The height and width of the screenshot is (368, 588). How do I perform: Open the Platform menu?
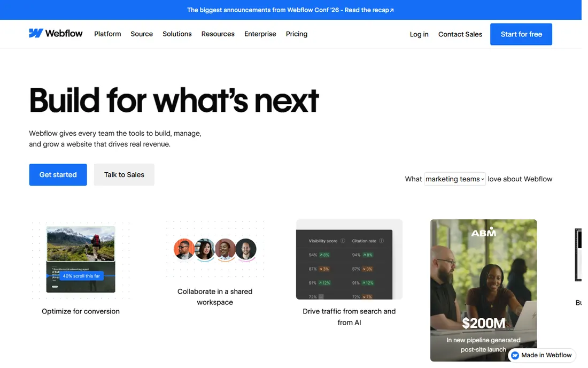(x=107, y=34)
